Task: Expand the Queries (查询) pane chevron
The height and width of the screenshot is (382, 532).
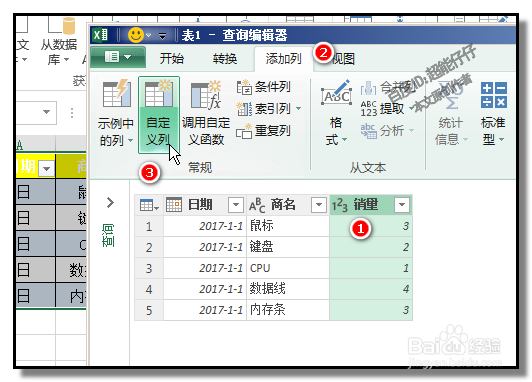Action: (110, 203)
